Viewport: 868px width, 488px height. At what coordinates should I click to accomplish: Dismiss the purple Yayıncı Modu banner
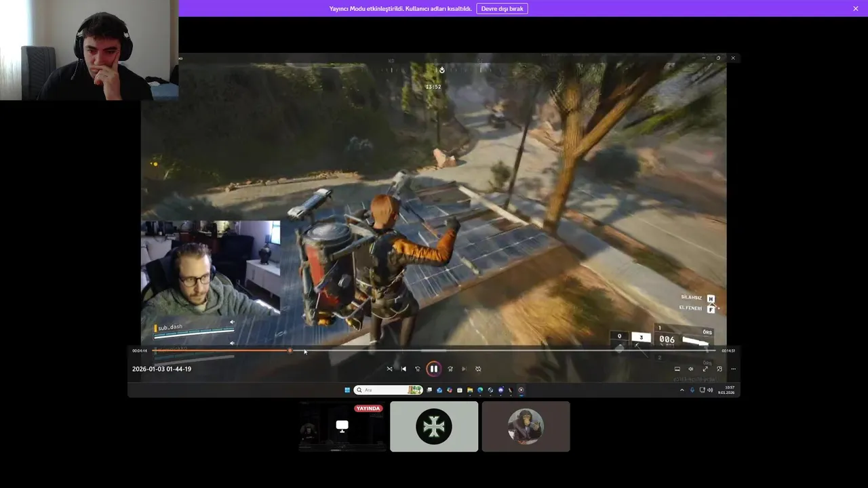[856, 8]
